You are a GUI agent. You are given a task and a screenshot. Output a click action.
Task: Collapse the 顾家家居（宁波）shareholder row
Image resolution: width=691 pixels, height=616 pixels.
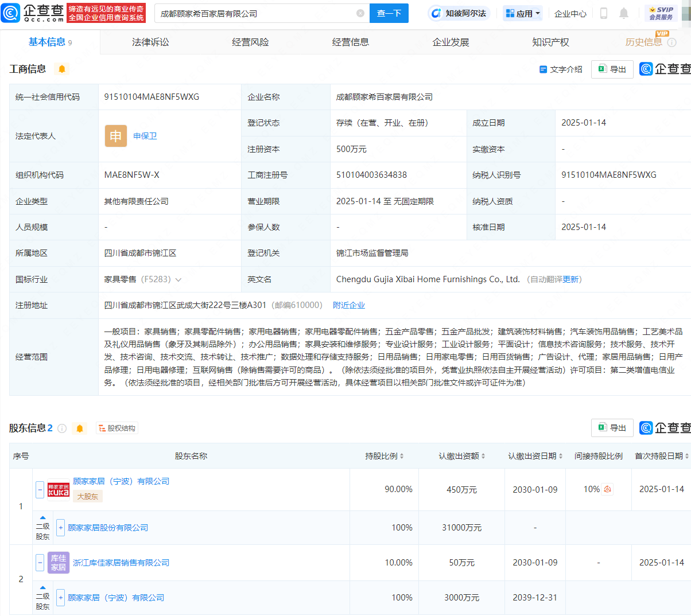tap(40, 490)
